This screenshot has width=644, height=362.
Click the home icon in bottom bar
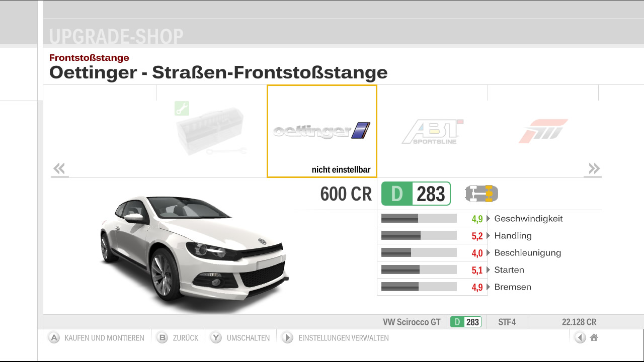click(x=594, y=337)
